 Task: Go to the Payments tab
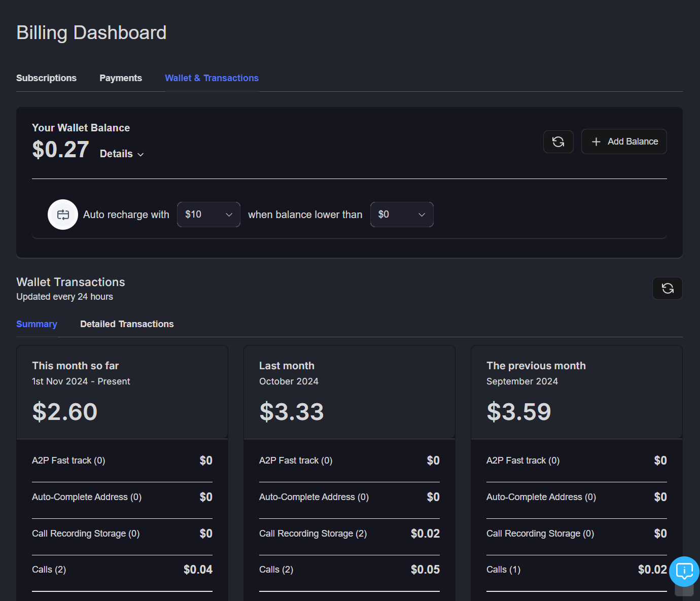(121, 78)
